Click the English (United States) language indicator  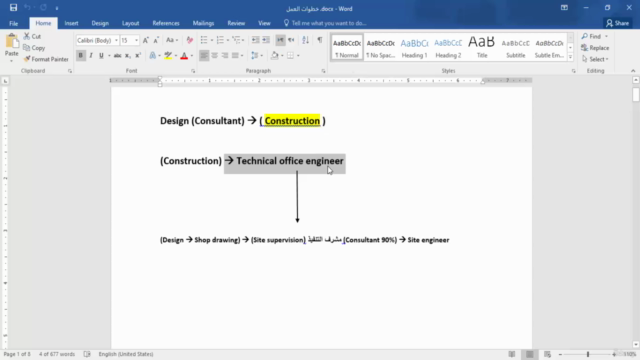126,354
